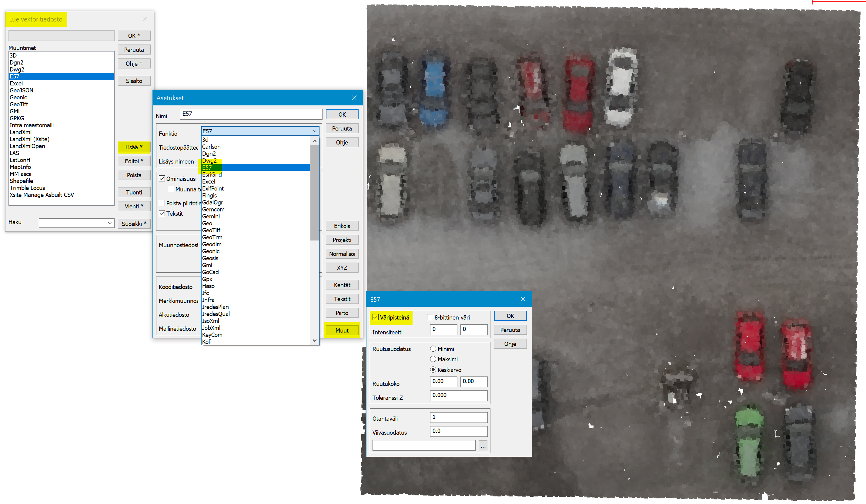Screen dimensions: 866x504
Task: Enable the 8-bittinen väri checkbox
Action: tap(430, 318)
